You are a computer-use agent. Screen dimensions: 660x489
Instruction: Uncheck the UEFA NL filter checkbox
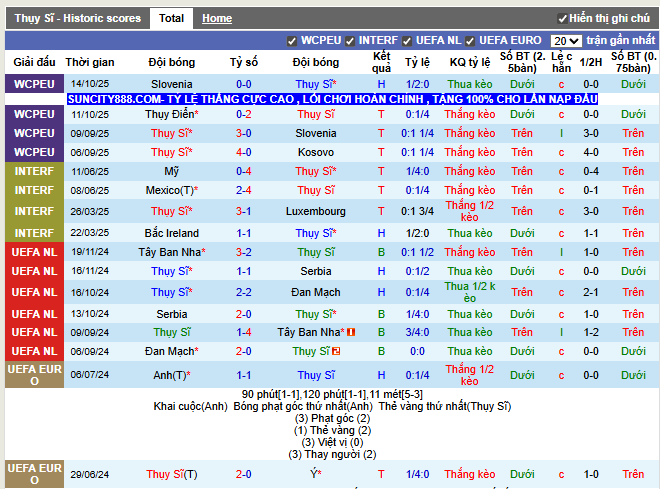407,41
